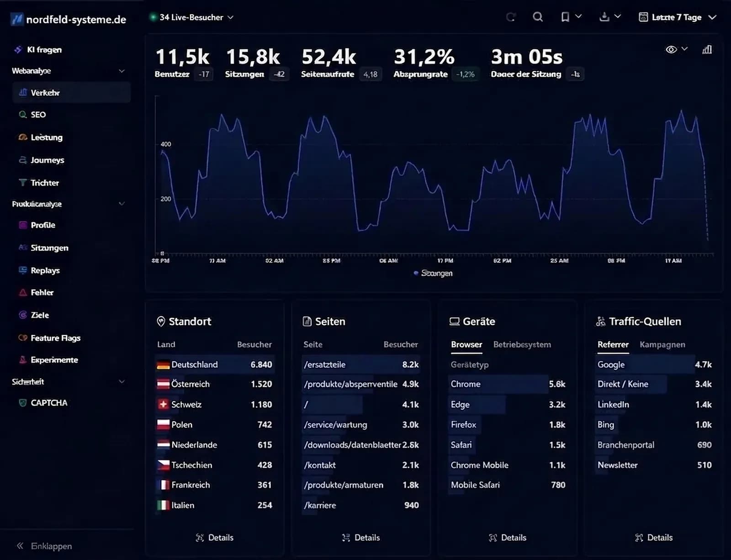The image size is (731, 560).
Task: Click Einklappen to collapse sidebar
Action: (x=44, y=546)
